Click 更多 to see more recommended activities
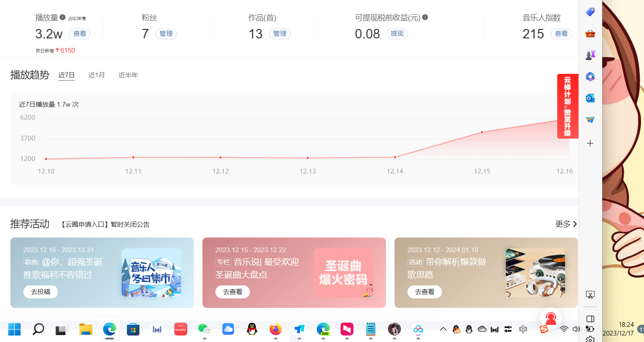This screenshot has width=644, height=342. pos(563,224)
